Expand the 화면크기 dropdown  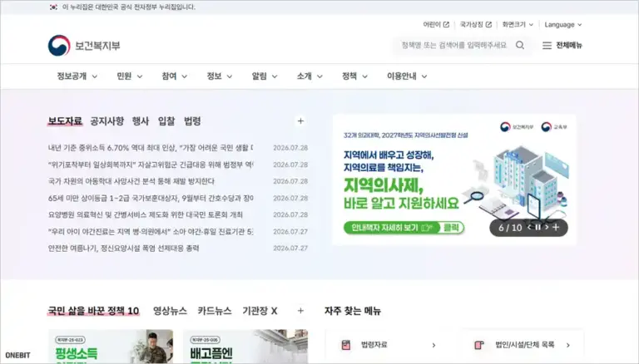tap(518, 24)
